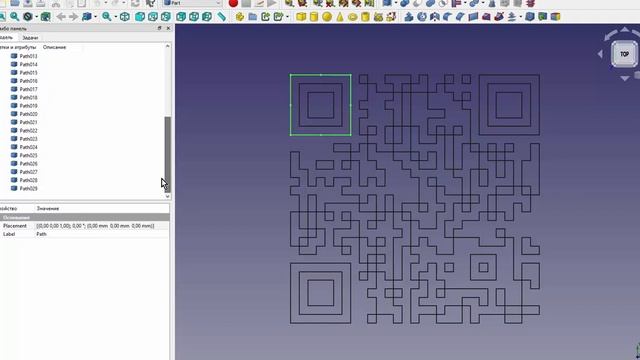
Task: Open the Part workbench selector dropdown
Action: (x=192, y=3)
